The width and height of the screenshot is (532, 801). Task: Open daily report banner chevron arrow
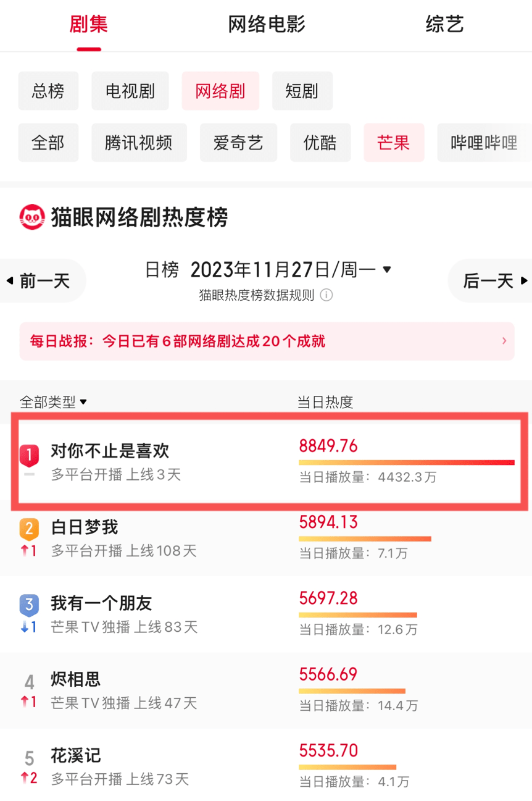[504, 340]
